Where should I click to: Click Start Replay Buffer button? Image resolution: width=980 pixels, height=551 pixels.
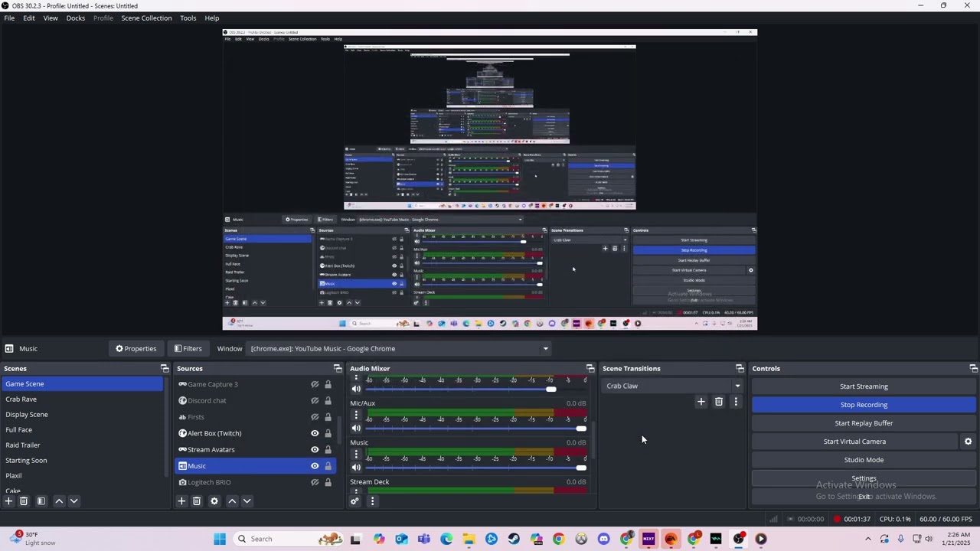864,423
